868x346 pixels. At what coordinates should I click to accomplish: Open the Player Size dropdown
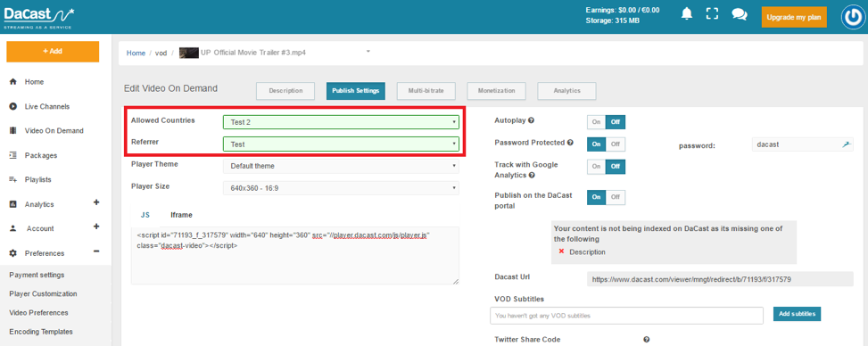[341, 188]
